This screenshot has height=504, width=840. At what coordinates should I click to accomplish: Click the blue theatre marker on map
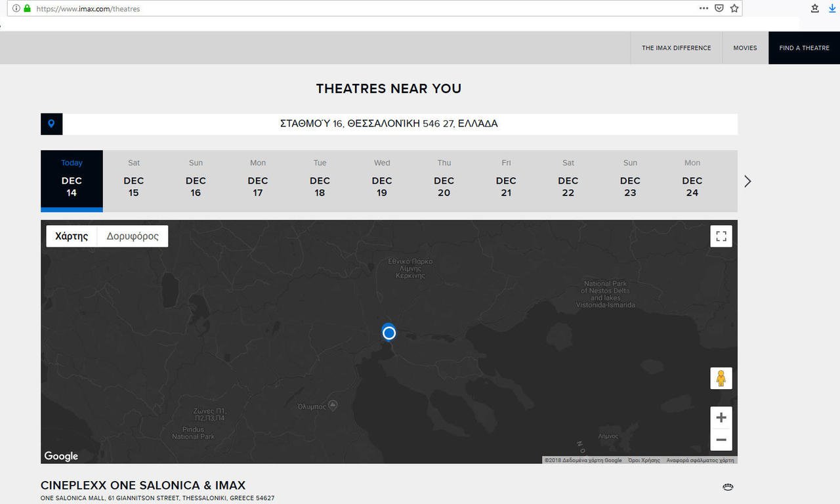point(389,333)
